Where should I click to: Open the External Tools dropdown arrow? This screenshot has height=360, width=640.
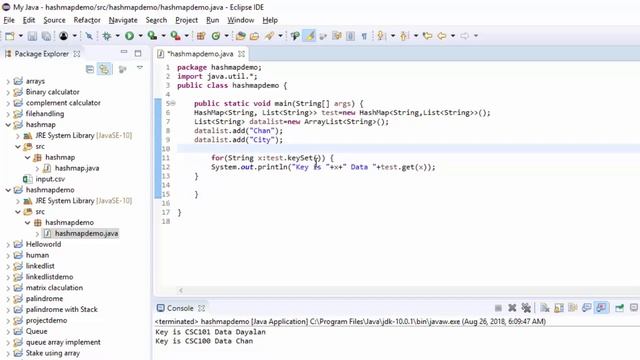click(x=187, y=36)
